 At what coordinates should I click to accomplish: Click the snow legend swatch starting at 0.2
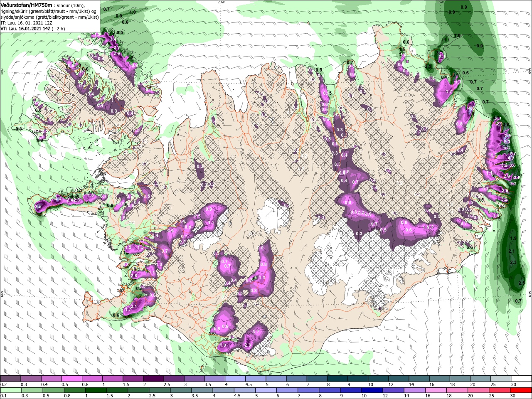10,379
